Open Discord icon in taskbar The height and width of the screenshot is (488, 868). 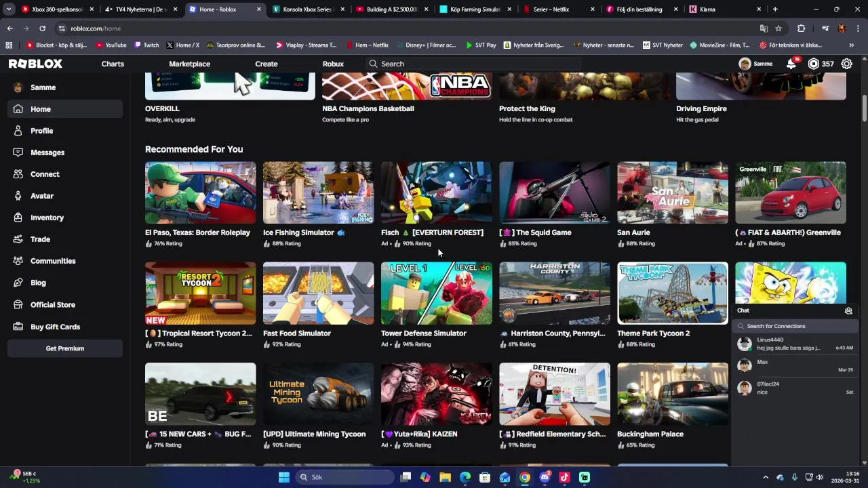[x=545, y=477]
